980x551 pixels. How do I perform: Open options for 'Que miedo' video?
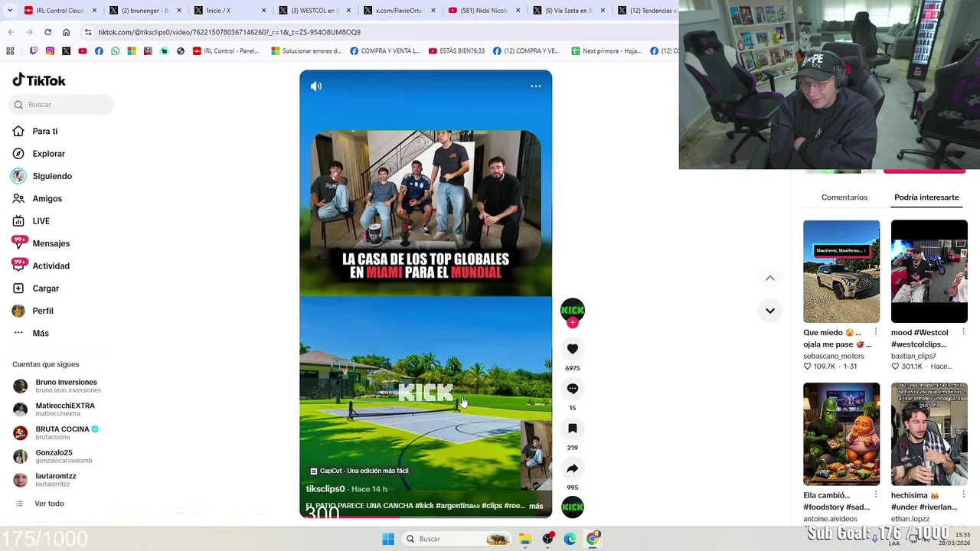[x=876, y=332]
